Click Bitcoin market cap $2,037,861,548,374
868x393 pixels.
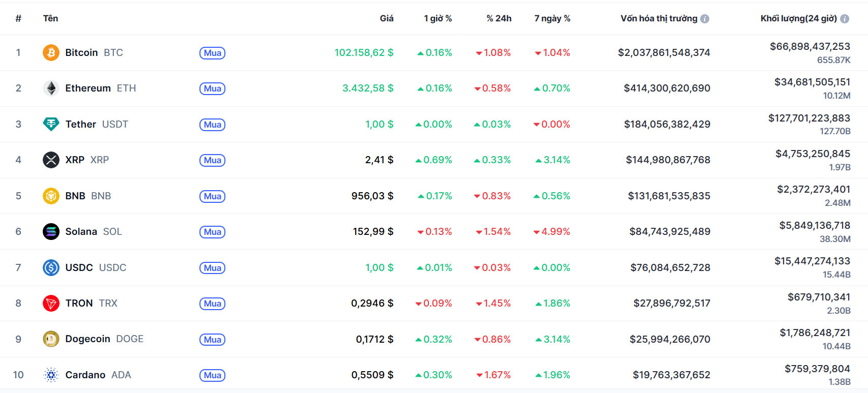pyautogui.click(x=664, y=52)
